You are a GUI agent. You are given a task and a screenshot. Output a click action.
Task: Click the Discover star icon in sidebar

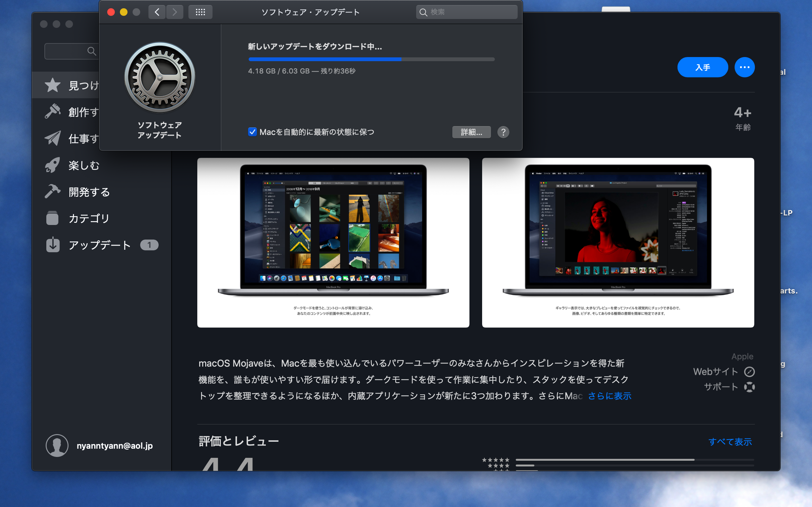point(53,85)
